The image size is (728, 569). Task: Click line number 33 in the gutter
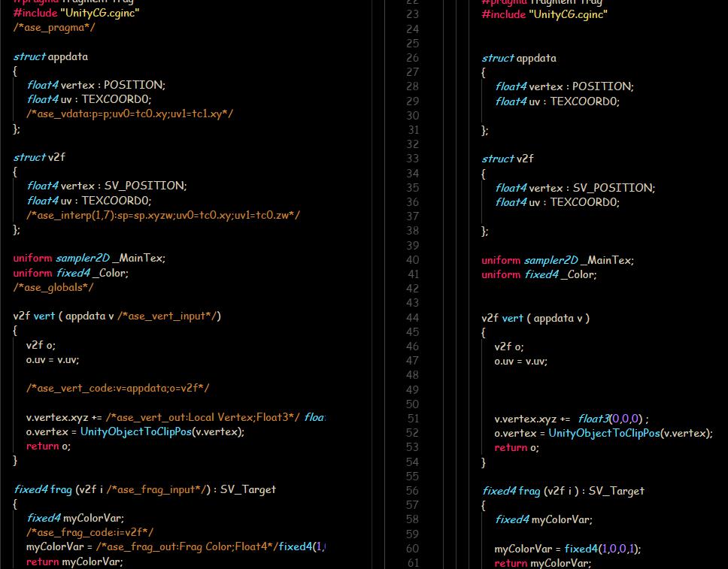coord(412,159)
